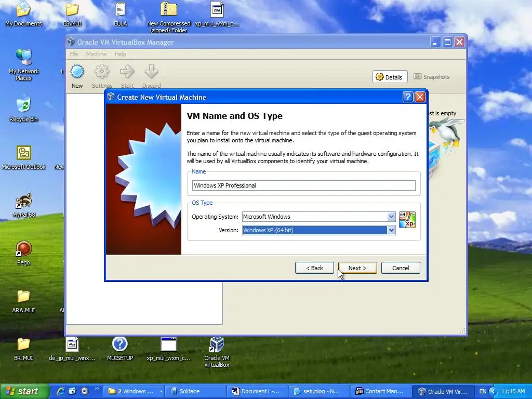The image size is (532, 399).
Task: Click the VM Name text field
Action: tap(303, 185)
